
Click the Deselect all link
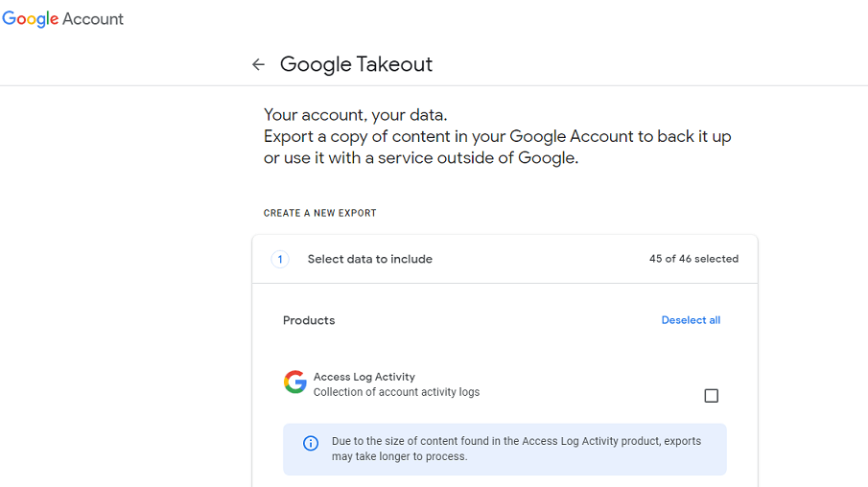click(x=691, y=320)
